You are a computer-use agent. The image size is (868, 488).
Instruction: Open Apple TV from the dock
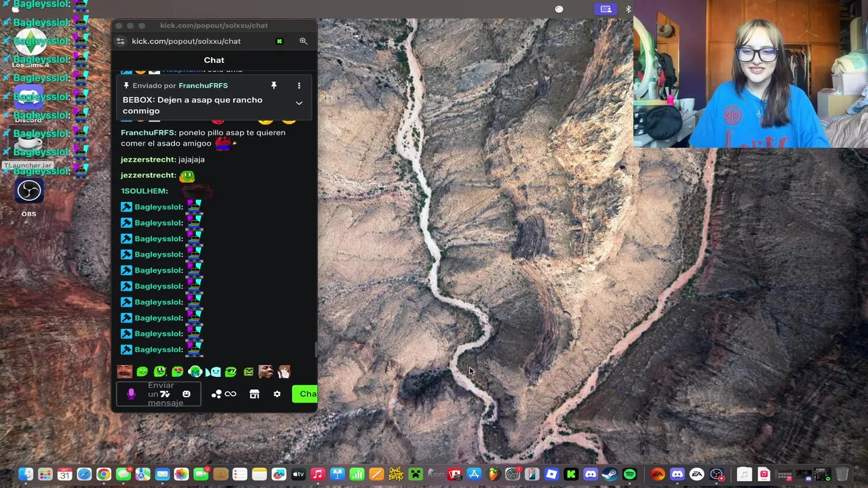[298, 474]
